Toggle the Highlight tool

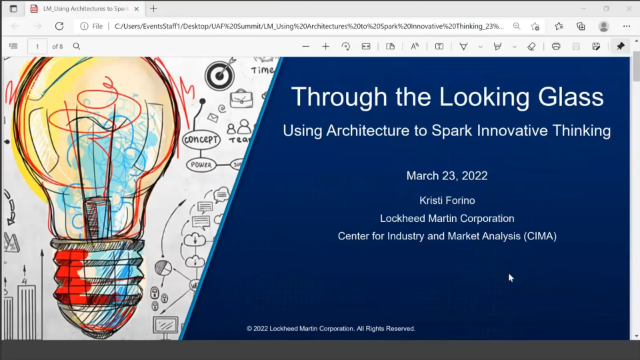tap(497, 47)
